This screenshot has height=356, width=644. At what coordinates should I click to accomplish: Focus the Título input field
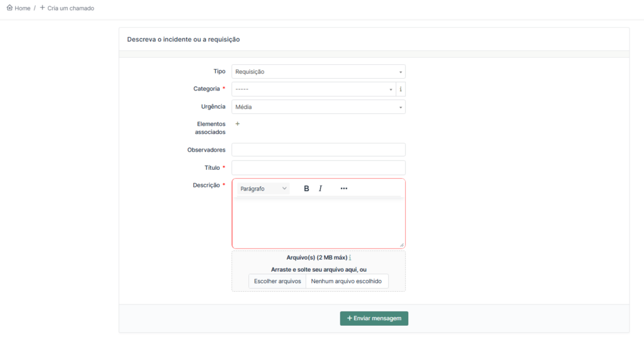(318, 168)
